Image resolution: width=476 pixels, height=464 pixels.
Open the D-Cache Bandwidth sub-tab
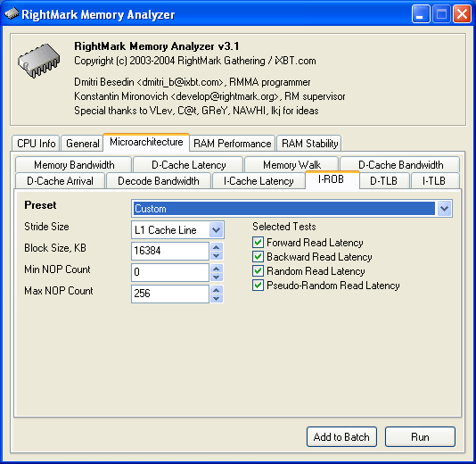[400, 165]
